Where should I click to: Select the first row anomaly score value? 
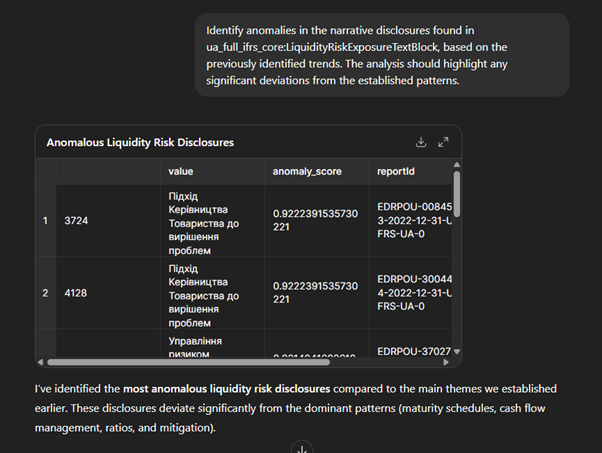click(x=315, y=220)
